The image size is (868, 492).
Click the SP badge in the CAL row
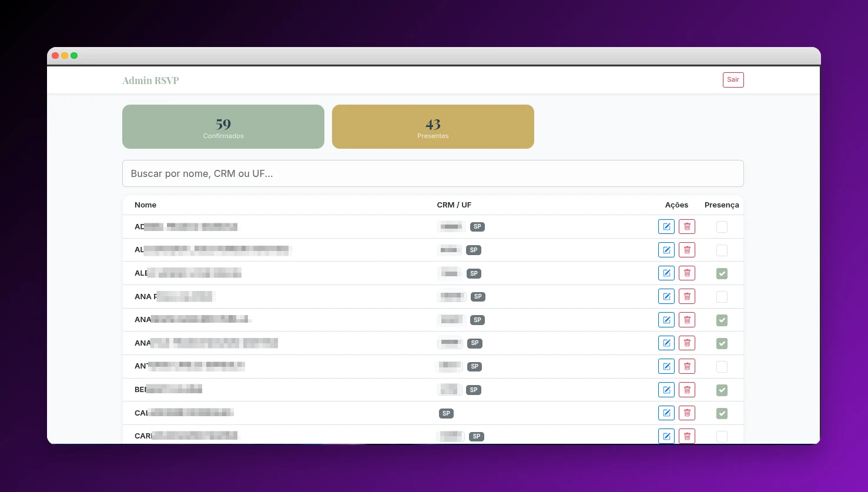coord(446,413)
